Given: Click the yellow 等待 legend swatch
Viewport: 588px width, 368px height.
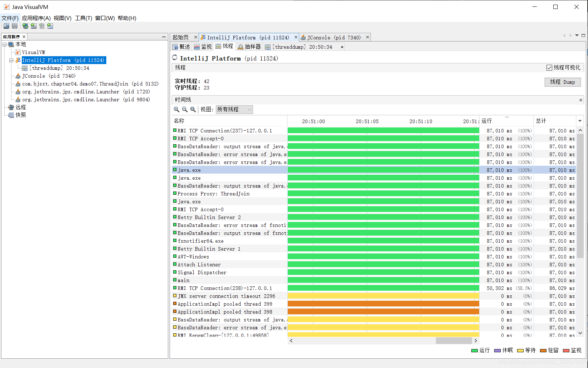Looking at the screenshot, I should (x=520, y=350).
